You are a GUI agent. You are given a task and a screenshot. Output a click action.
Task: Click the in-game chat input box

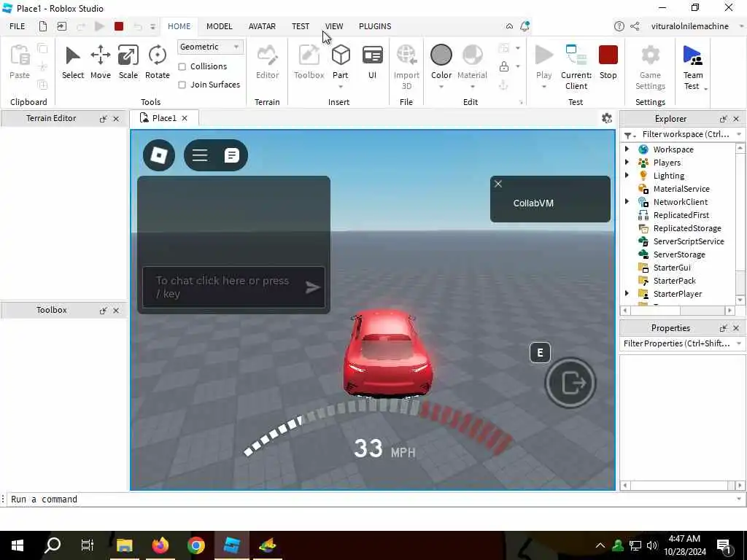233,287
